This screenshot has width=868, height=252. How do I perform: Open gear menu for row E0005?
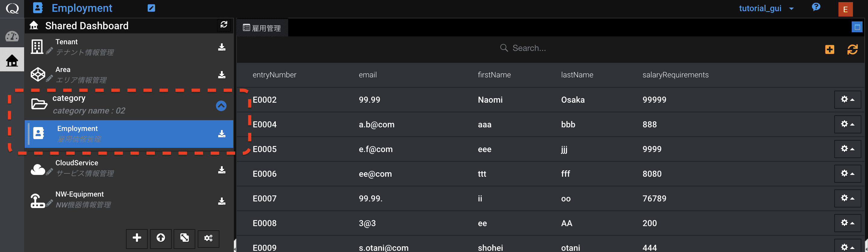click(x=848, y=149)
